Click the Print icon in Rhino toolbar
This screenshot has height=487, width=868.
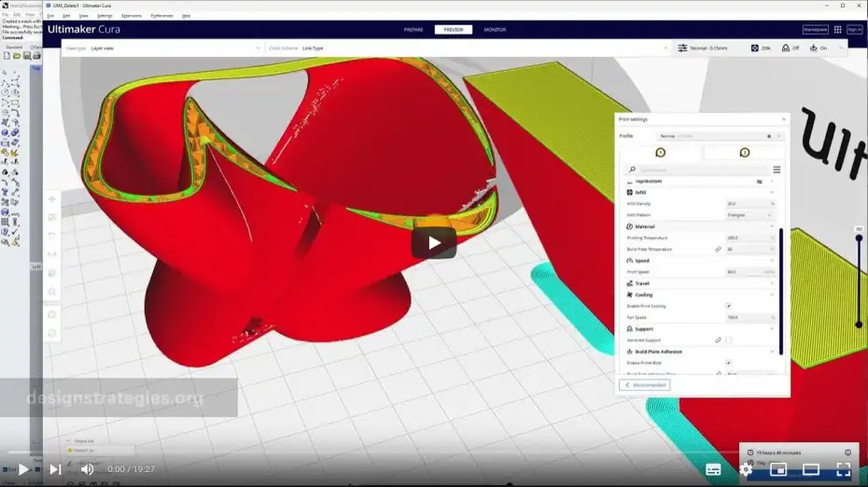click(36, 56)
